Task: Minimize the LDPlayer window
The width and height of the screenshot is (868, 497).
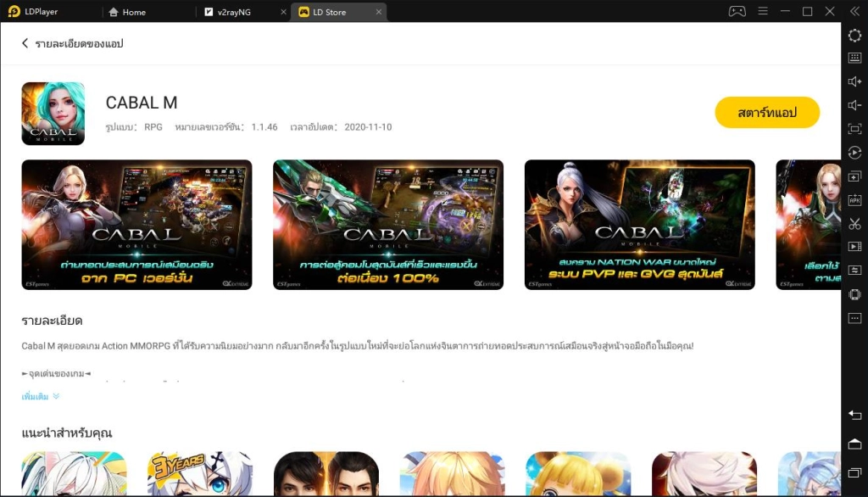Action: pyautogui.click(x=785, y=11)
